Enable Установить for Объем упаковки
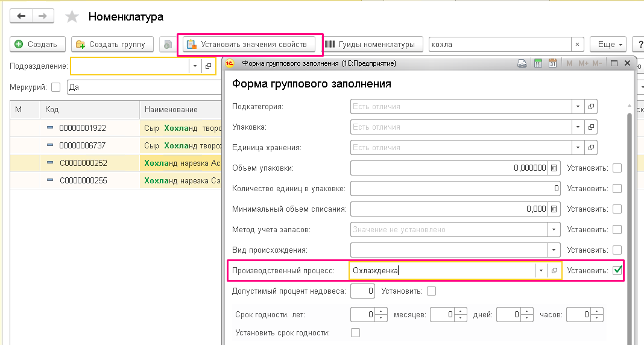Screen dimensions: 644x345 click(617, 168)
